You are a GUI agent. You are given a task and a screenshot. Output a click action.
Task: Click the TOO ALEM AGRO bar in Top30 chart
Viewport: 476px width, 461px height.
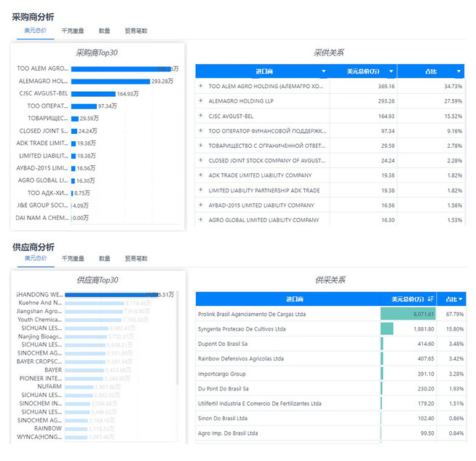tap(122, 69)
